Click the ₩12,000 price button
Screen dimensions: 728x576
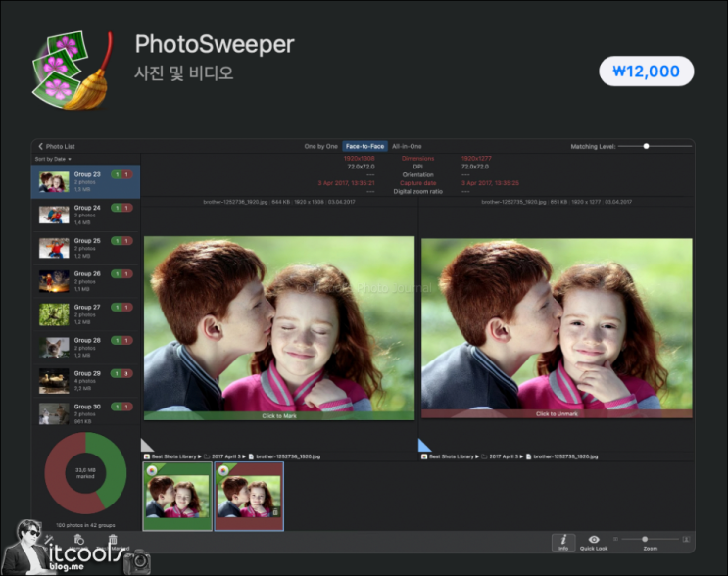click(x=647, y=71)
